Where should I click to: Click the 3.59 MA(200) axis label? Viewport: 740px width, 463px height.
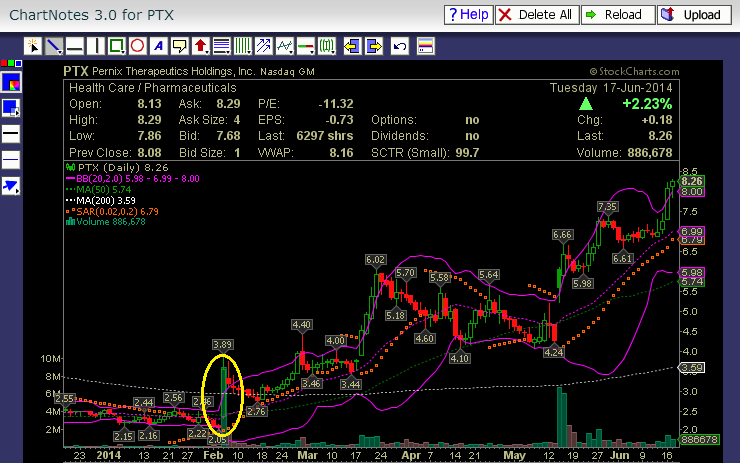691,368
